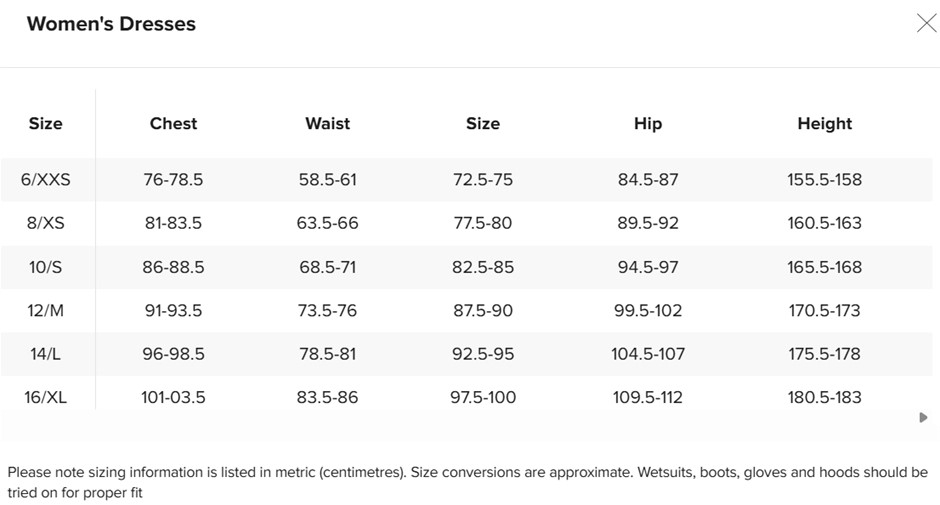
Task: Select the 101-03.5 chest cell for 16/XL
Action: 173,398
